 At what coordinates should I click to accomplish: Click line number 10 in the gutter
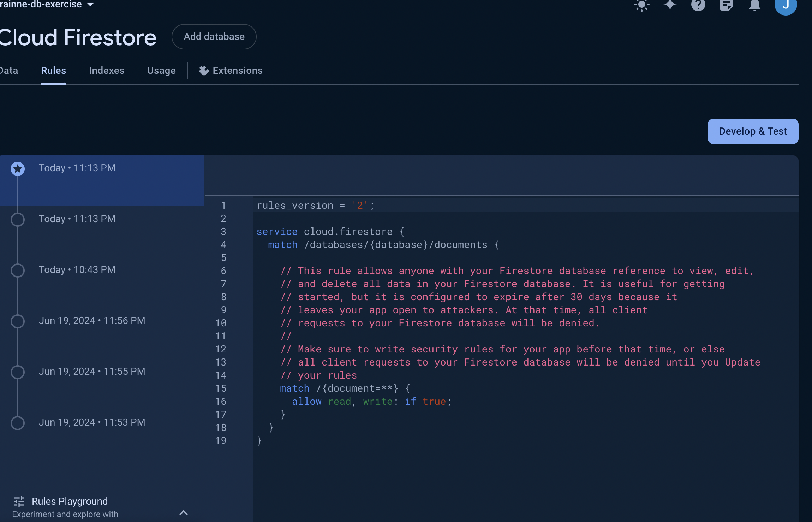221,323
